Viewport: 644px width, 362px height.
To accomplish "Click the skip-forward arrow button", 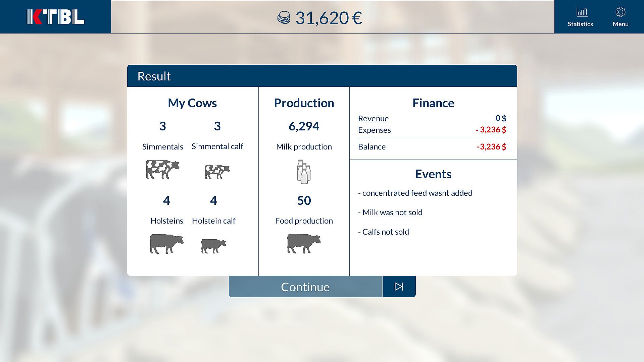I will (x=399, y=287).
